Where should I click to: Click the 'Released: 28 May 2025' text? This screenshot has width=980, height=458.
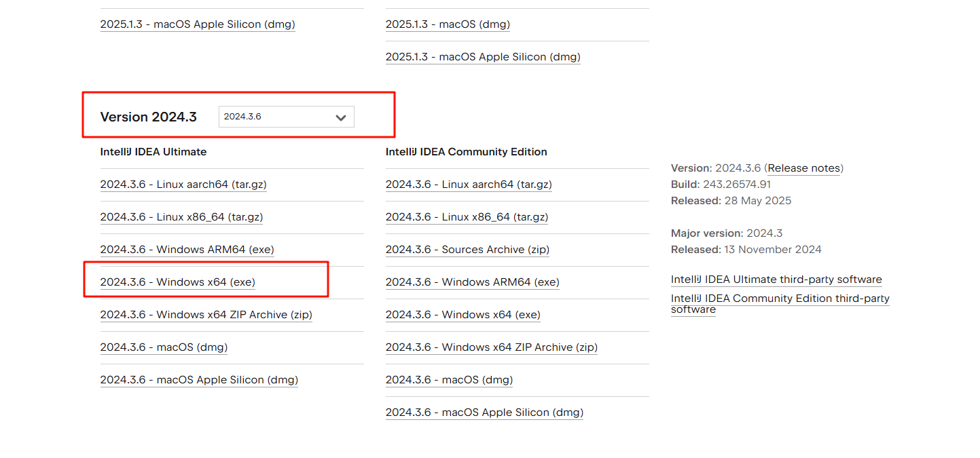point(731,201)
